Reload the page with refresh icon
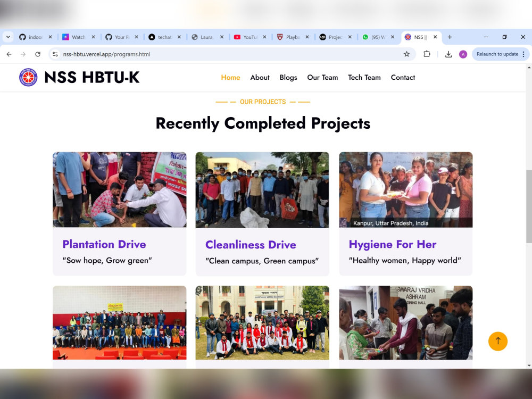This screenshot has width=532, height=399. click(38, 54)
